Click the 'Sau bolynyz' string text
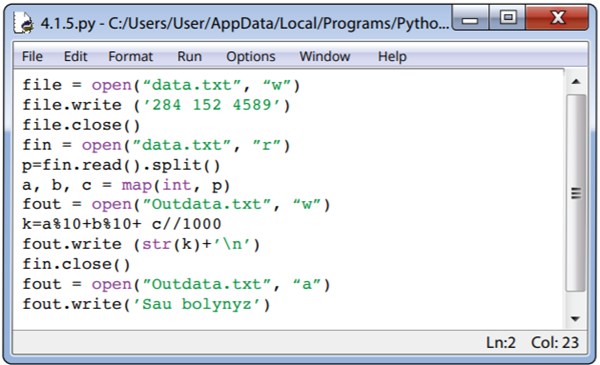The image size is (600, 365). point(202,304)
